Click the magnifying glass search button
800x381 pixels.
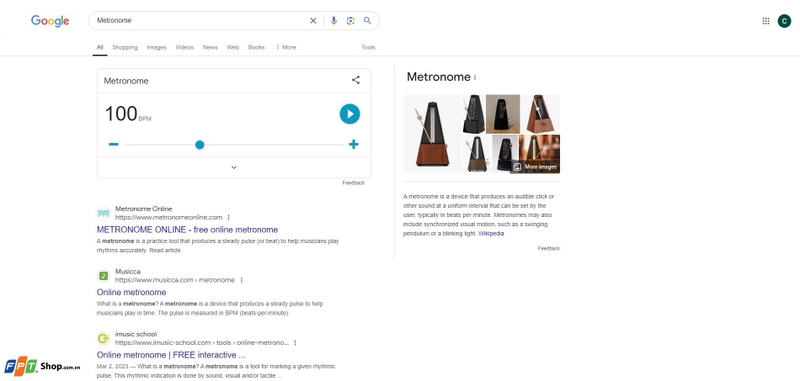tap(367, 21)
